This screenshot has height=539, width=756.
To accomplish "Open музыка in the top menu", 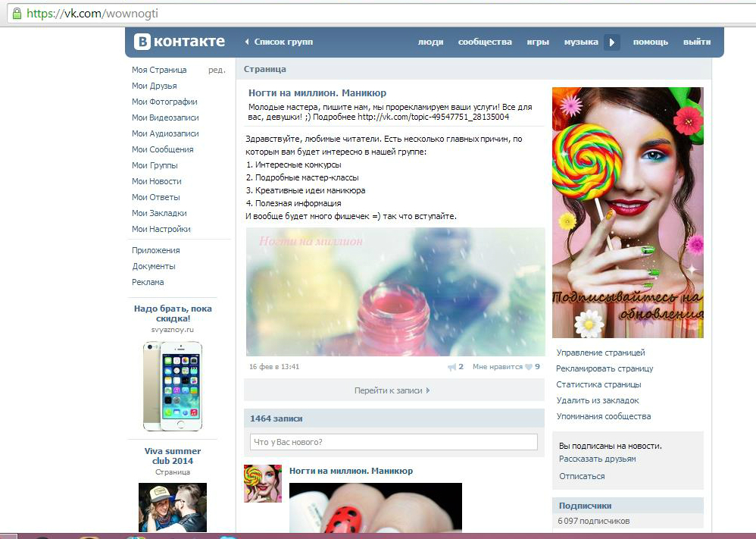I will tap(581, 42).
